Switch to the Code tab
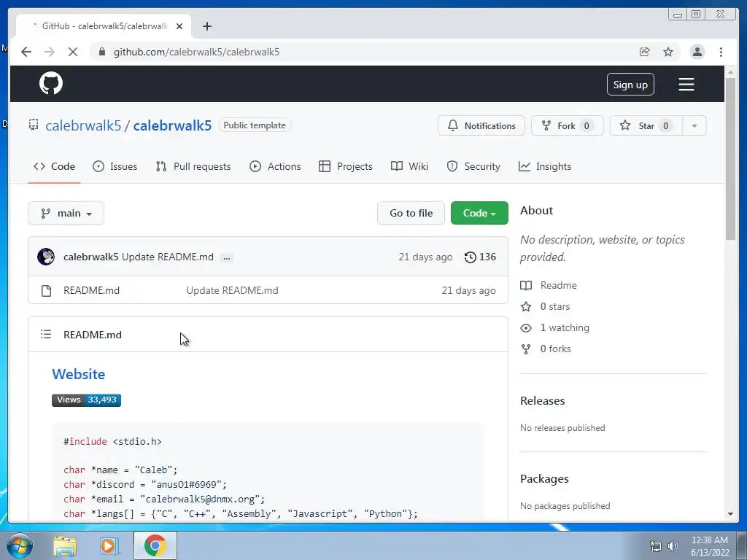The width and height of the screenshot is (747, 560). [54, 167]
